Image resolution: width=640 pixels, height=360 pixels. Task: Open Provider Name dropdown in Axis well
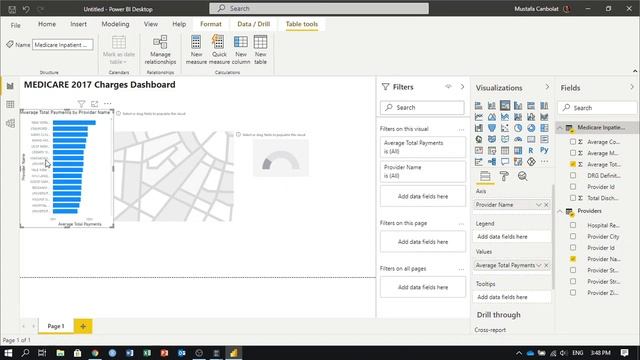(x=538, y=204)
